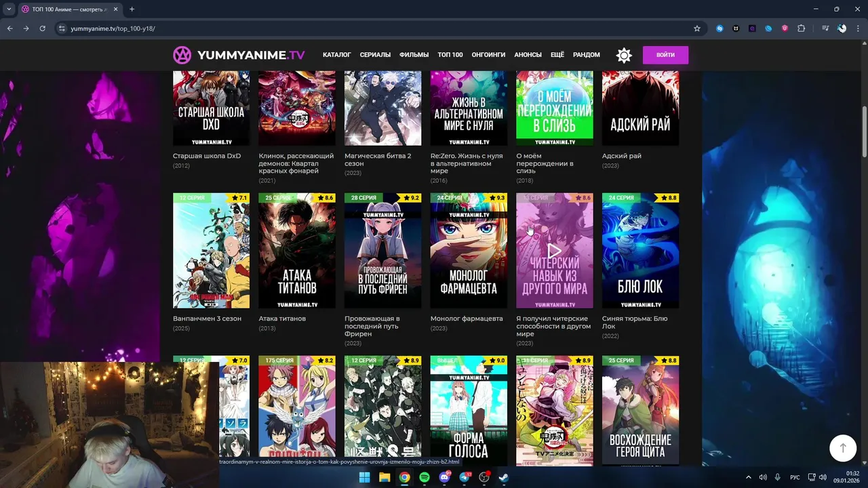Open Telegram from the taskbar
This screenshot has width=868, height=488.
pos(465,477)
